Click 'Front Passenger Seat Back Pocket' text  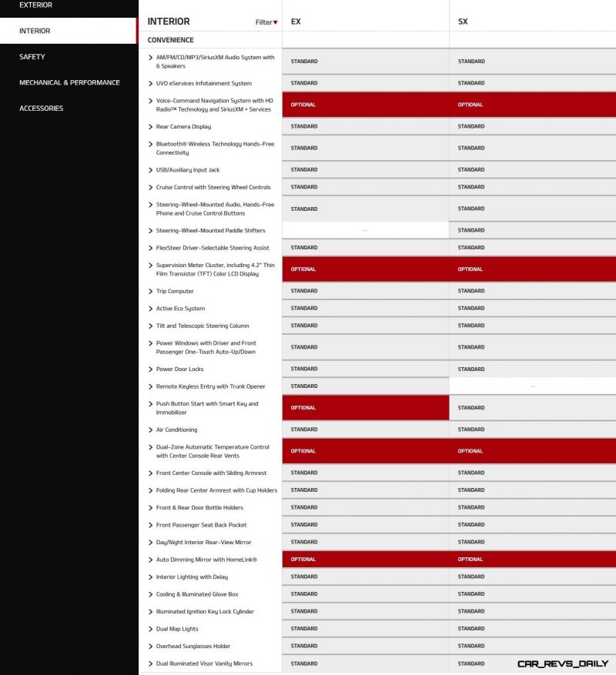coord(201,525)
